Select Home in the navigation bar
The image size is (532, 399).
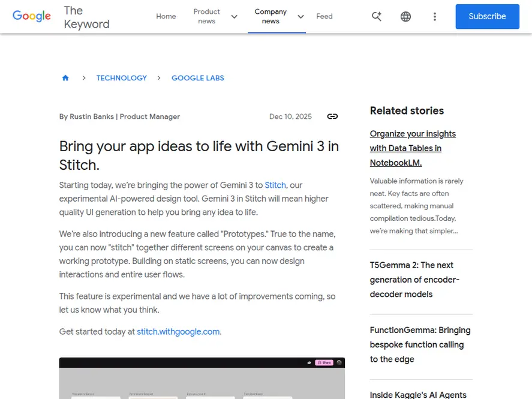166,16
